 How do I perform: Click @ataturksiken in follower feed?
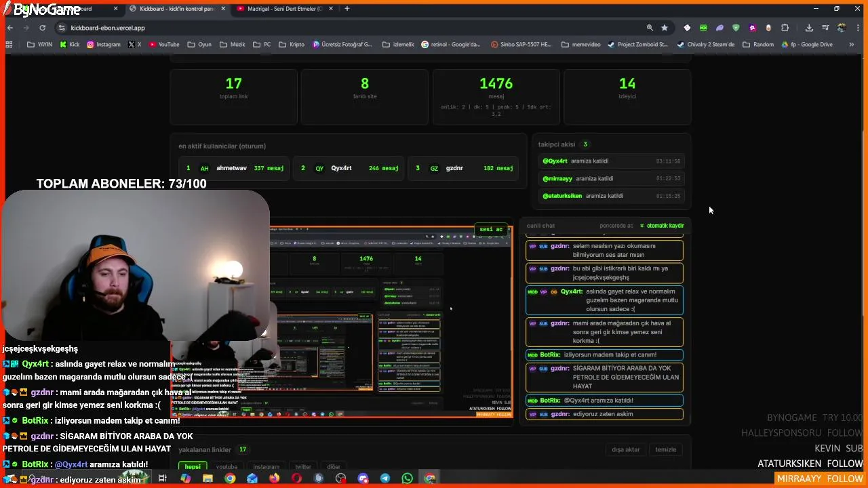point(562,196)
